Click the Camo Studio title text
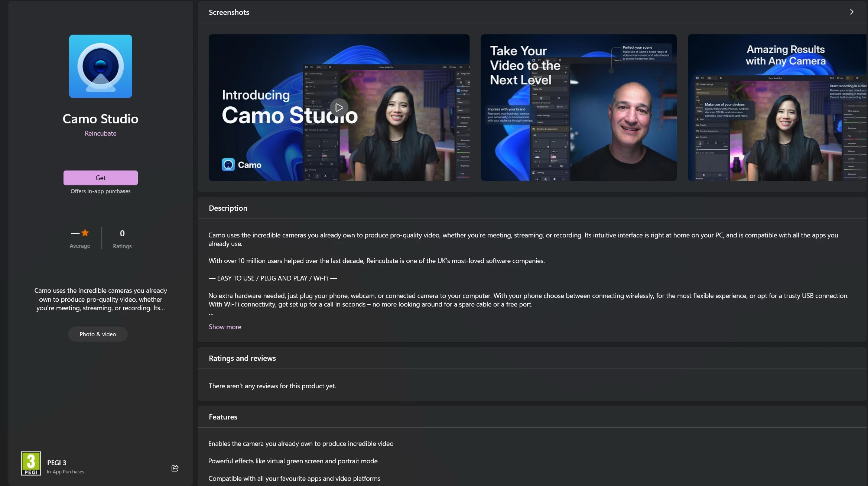The image size is (868, 486). click(x=101, y=119)
